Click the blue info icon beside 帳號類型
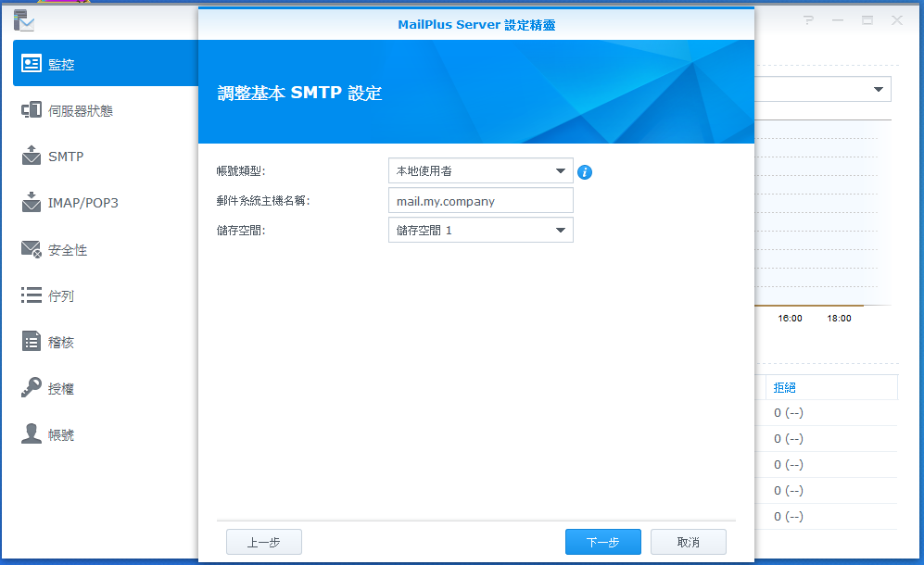Screen dimensions: 924x565 (585, 172)
